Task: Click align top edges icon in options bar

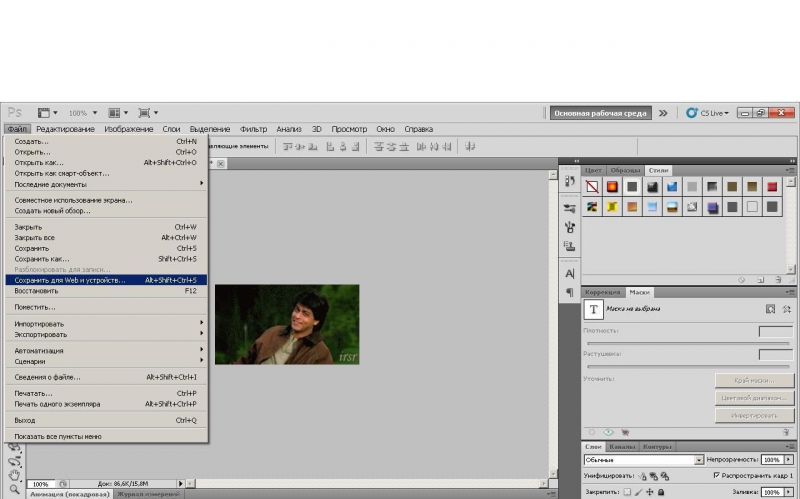Action: [287, 147]
